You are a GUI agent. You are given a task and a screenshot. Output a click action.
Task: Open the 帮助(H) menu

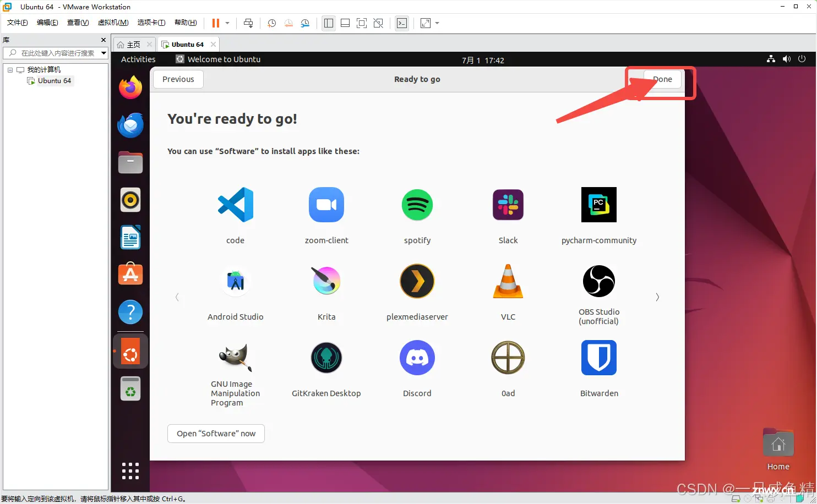click(186, 23)
